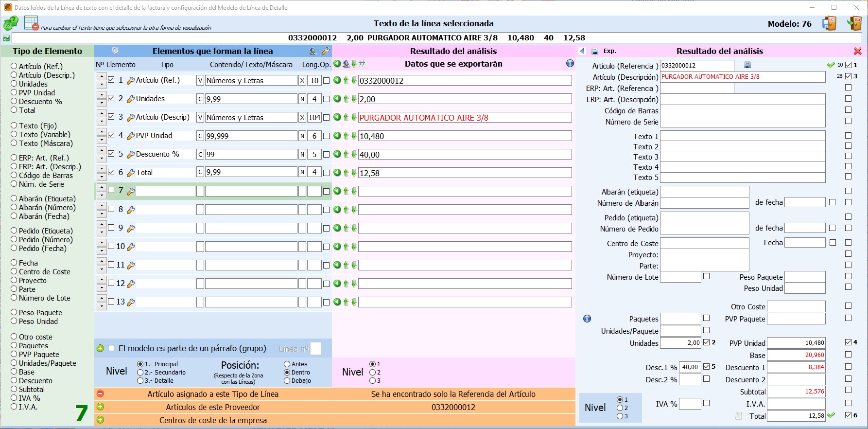868x429 pixels.
Task: Click the green circle icon beside value 12,58
Action: point(337,173)
